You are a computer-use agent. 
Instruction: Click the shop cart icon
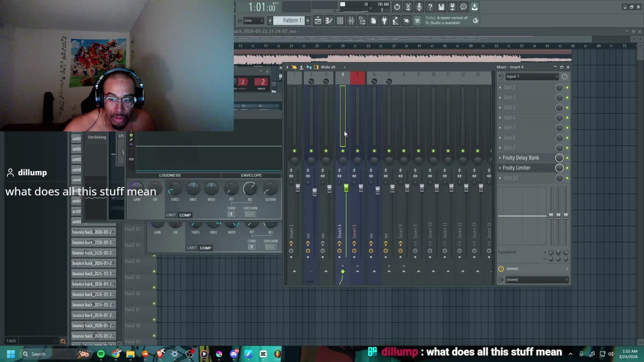point(417,21)
